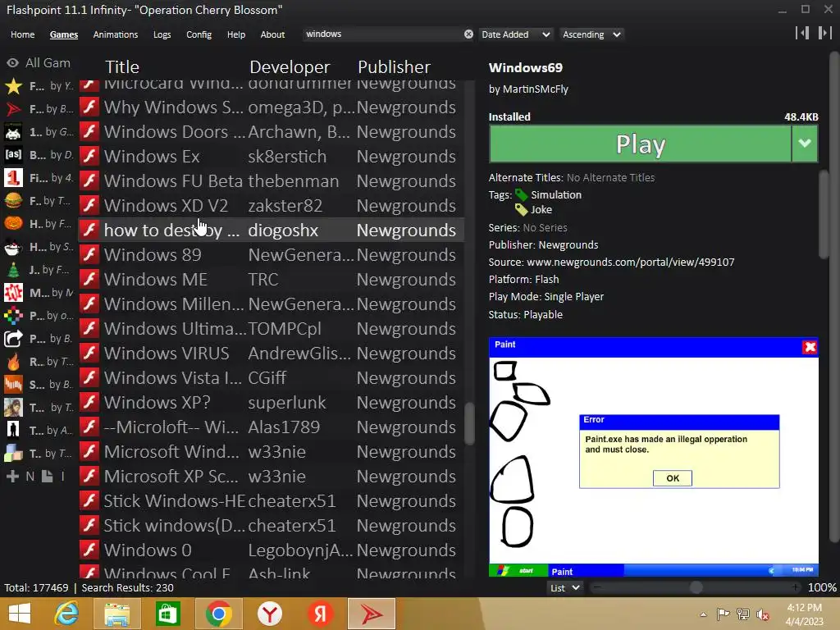Image resolution: width=840 pixels, height=630 pixels.
Task: Open the Christmas tree playlist
Action: 13,270
